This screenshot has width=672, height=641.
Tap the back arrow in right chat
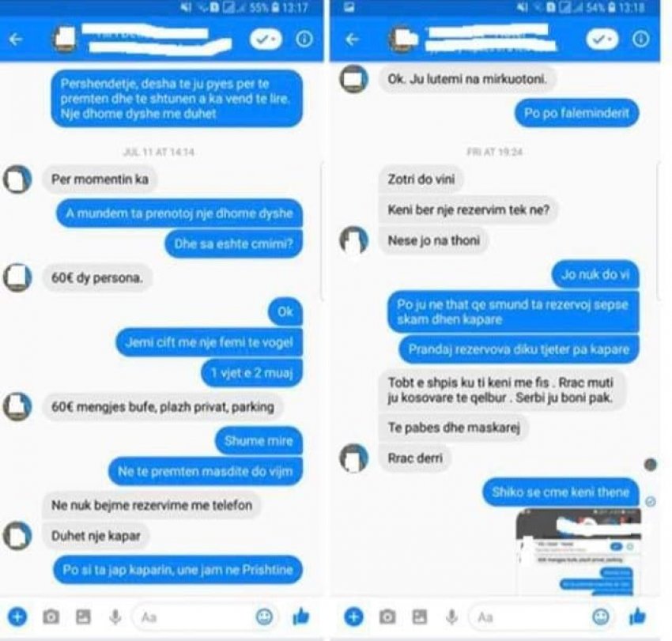pos(352,40)
